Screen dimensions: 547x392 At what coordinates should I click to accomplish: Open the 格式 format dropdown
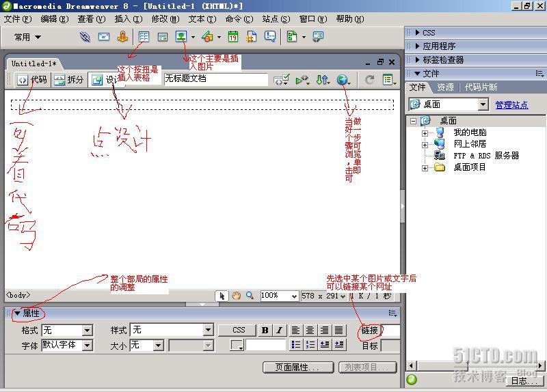(88, 330)
